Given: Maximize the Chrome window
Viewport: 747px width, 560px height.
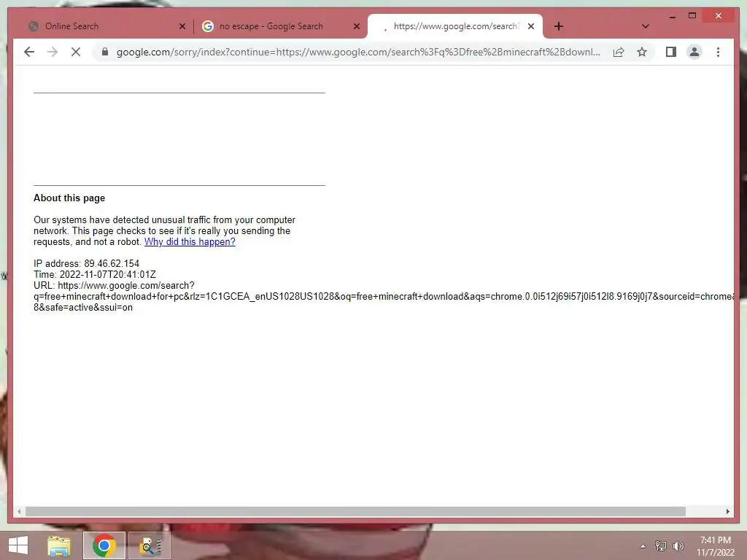Looking at the screenshot, I should click(692, 16).
